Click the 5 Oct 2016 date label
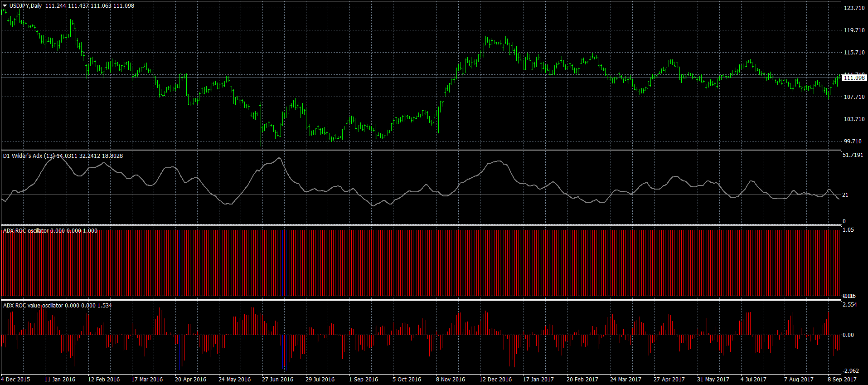The image size is (868, 385). pos(407,380)
